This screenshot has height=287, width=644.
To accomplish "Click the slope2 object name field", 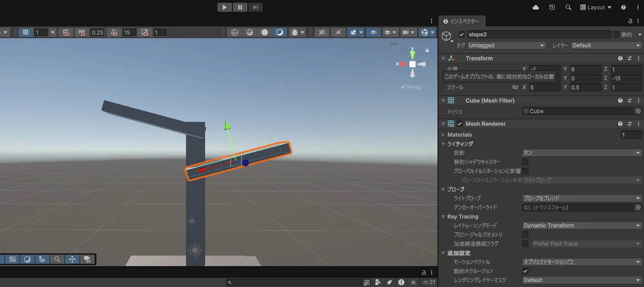I will (x=539, y=35).
